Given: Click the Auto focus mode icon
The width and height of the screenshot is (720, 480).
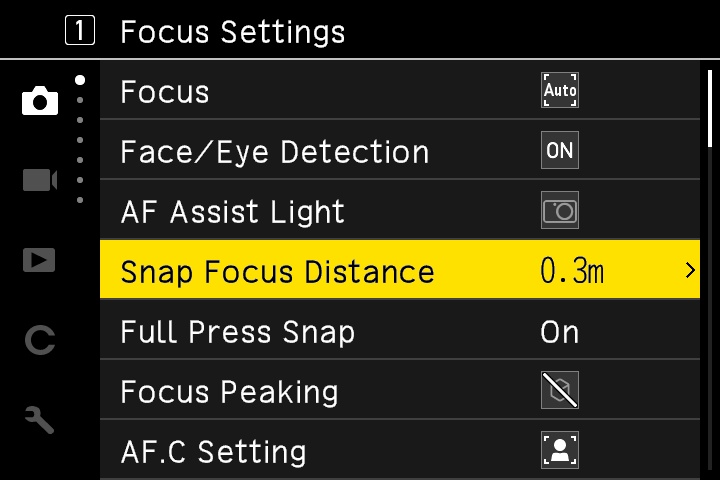Looking at the screenshot, I should pyautogui.click(x=560, y=90).
